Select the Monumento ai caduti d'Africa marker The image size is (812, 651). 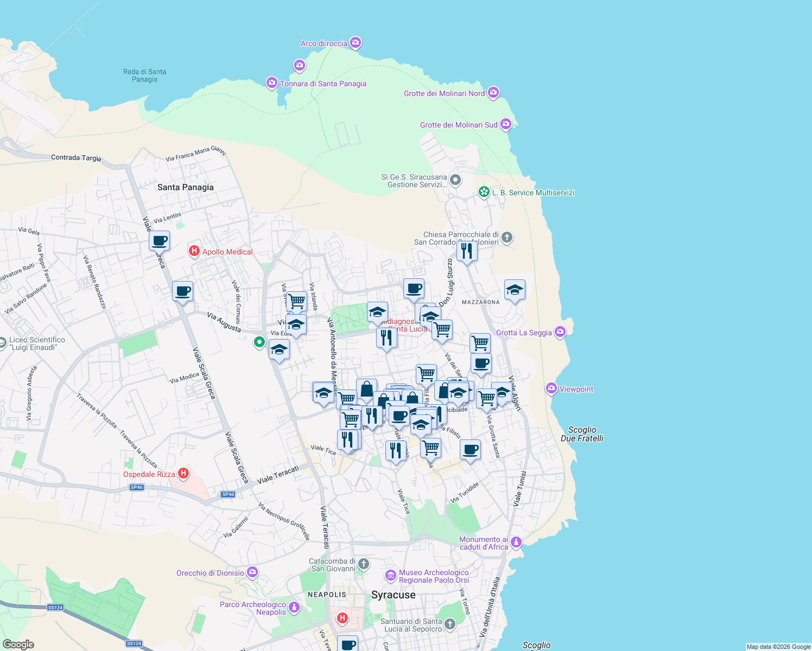click(x=516, y=541)
